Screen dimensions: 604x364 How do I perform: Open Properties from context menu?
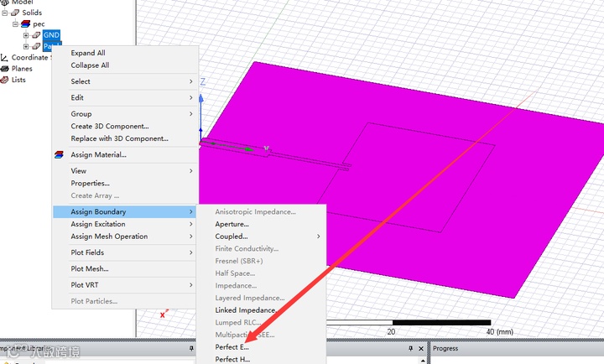click(x=90, y=183)
